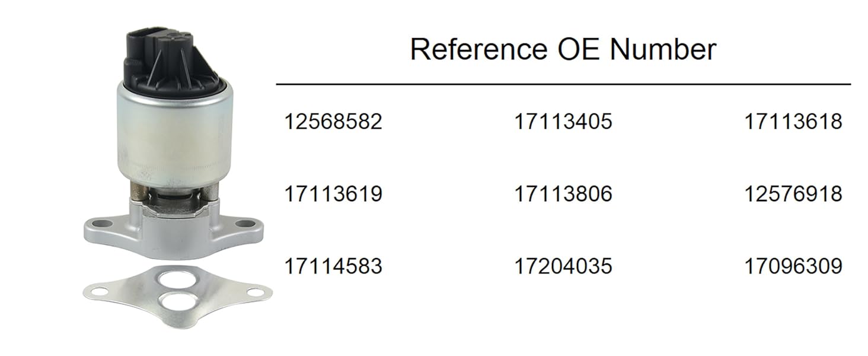Select OE number 17096309

click(x=793, y=266)
